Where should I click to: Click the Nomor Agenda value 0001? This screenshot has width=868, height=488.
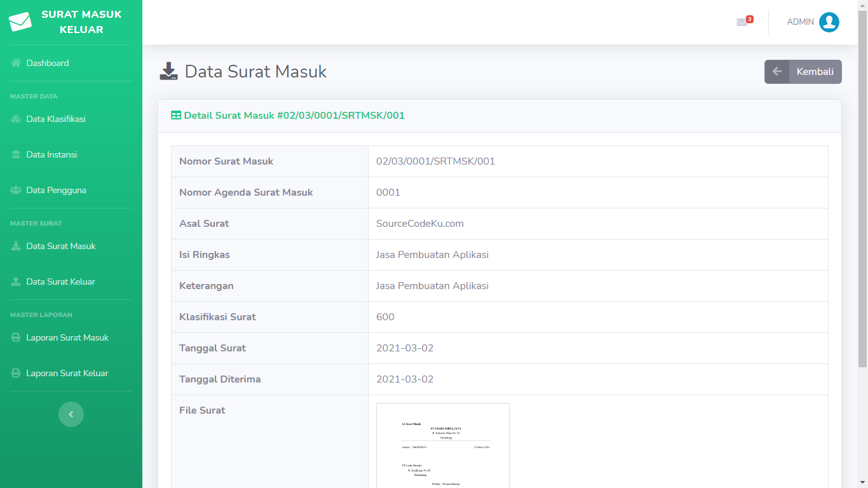(388, 193)
